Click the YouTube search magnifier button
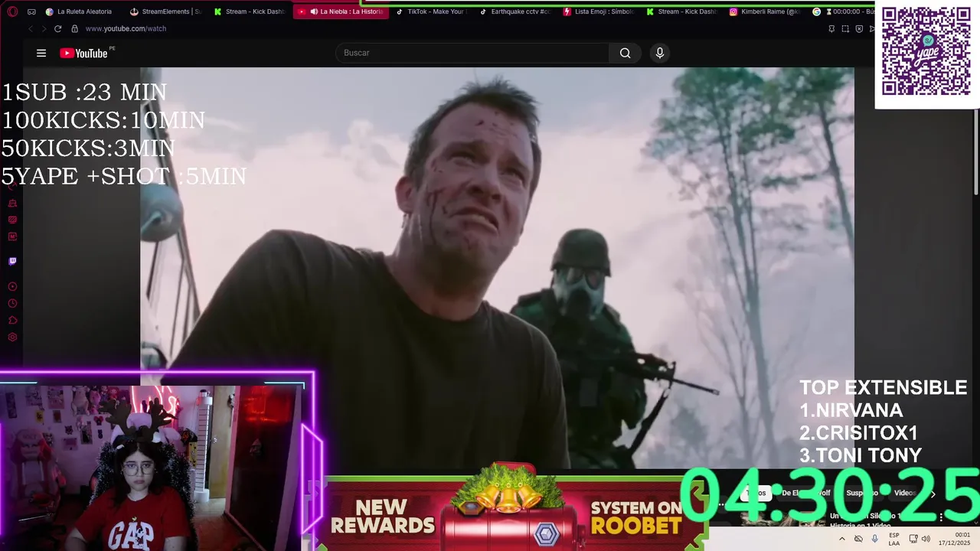Screen dimensions: 980x551 [x=625, y=53]
